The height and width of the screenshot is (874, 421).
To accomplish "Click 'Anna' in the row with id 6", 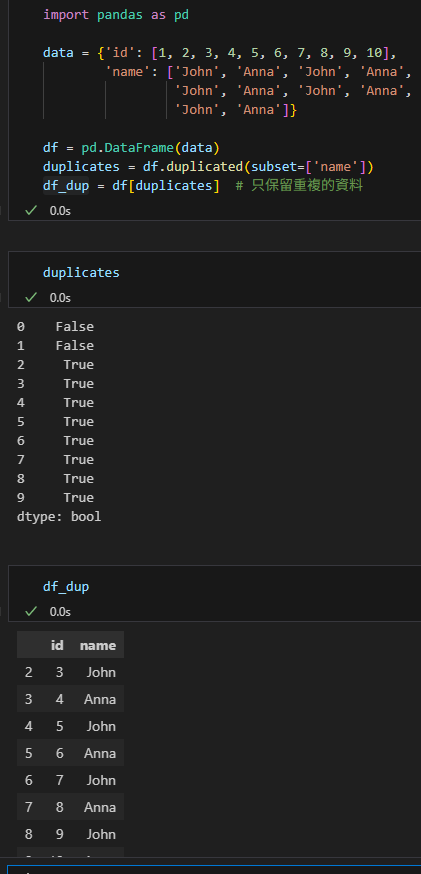I will tap(100, 753).
